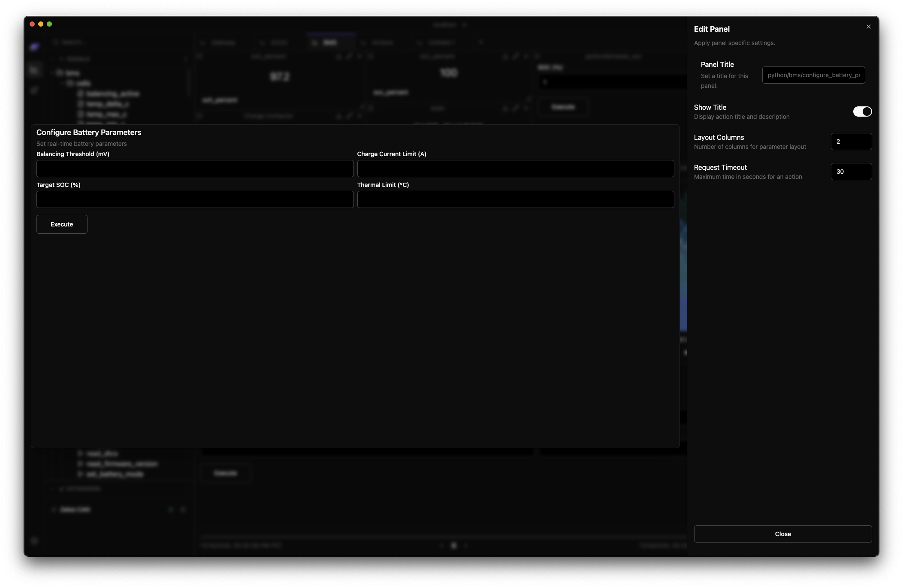
Task: Switch to the highlighted BMS tab
Action: coord(331,42)
